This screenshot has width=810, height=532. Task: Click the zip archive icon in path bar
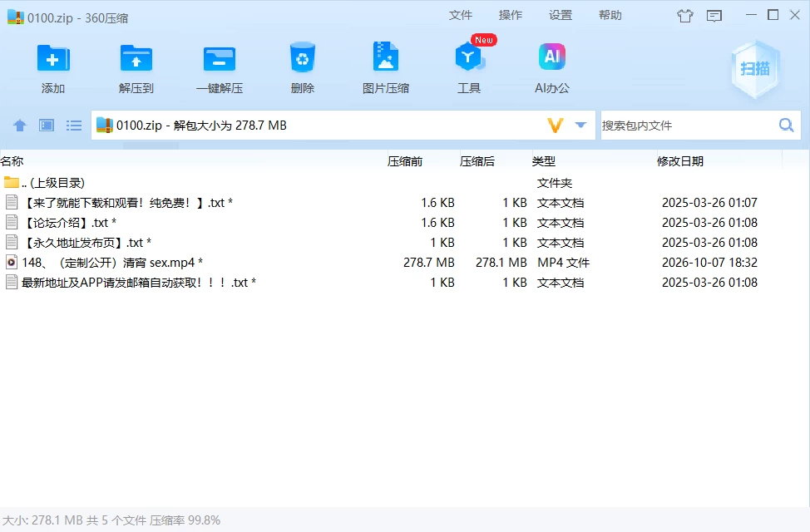105,125
